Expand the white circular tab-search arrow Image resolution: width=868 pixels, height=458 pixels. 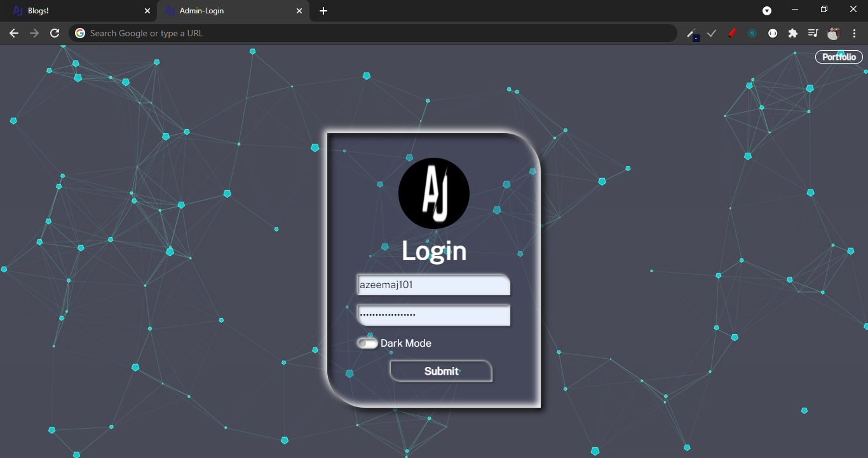pyautogui.click(x=767, y=11)
